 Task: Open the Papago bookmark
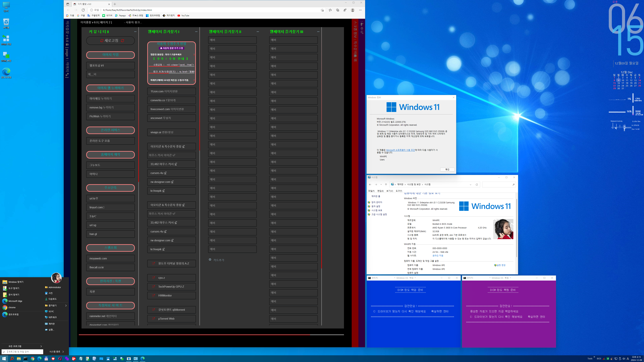coord(120,15)
